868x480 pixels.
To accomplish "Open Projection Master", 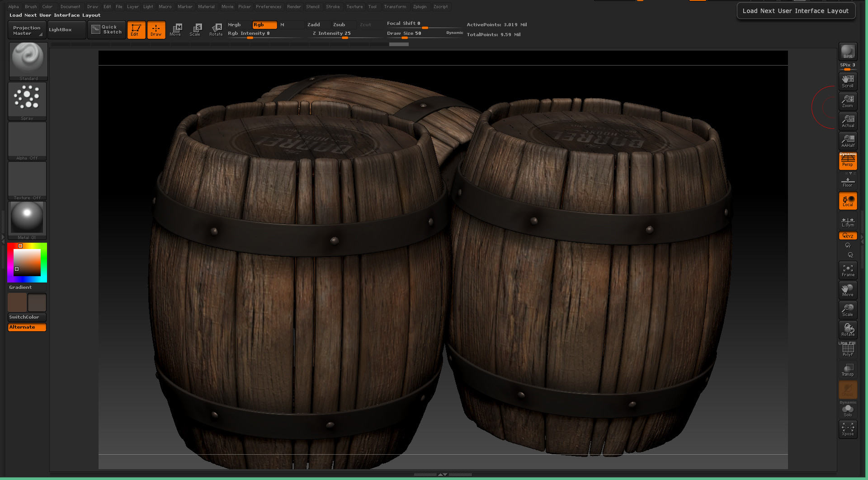I will pos(26,30).
